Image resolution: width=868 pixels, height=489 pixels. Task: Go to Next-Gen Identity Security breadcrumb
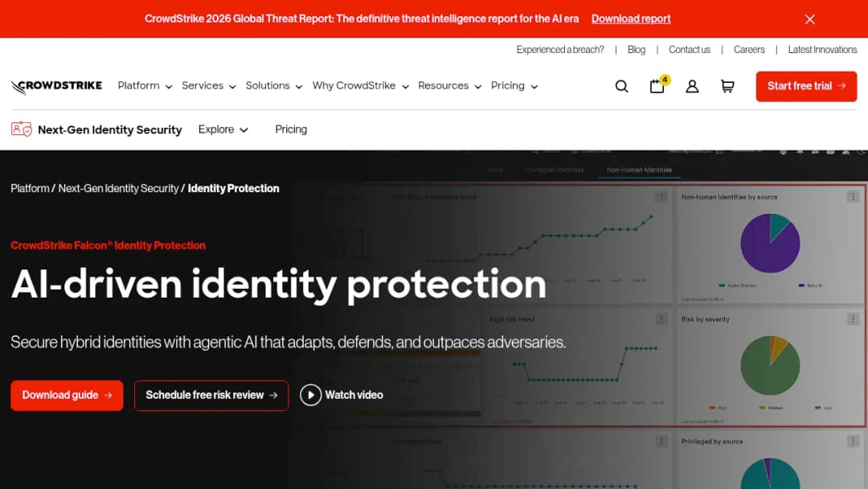click(x=118, y=188)
